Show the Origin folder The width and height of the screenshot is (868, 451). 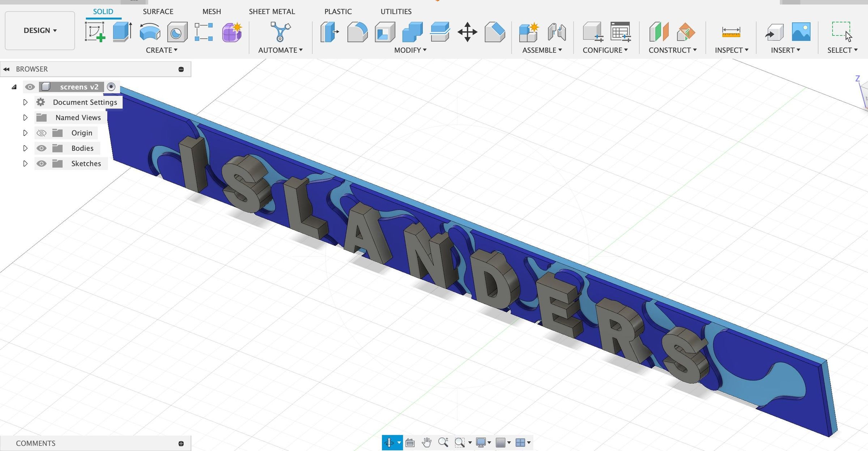tap(42, 133)
